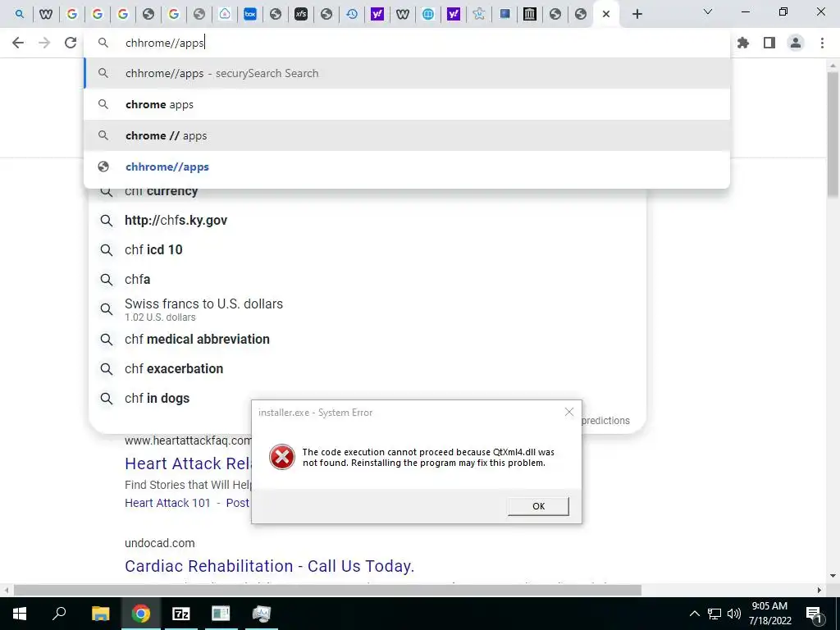Image resolution: width=840 pixels, height=630 pixels.
Task: Select the blue 'chhrome//apps' URL suggestion
Action: point(407,167)
